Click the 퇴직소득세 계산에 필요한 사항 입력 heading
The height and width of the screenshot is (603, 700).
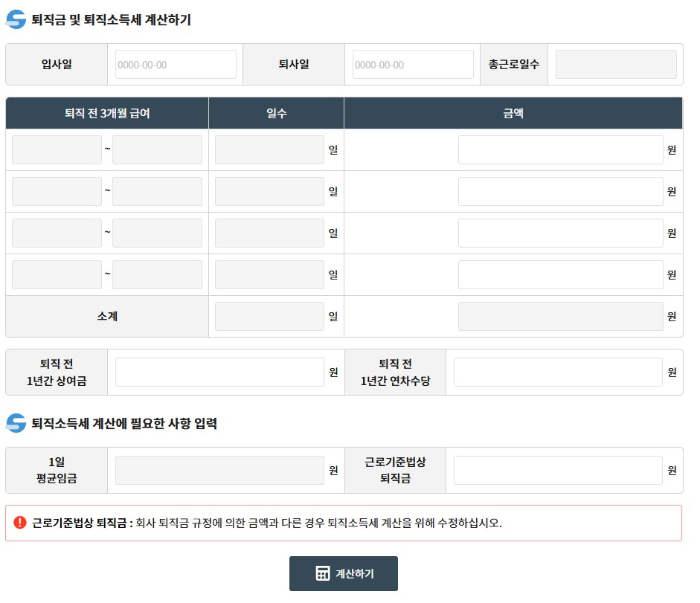[124, 423]
